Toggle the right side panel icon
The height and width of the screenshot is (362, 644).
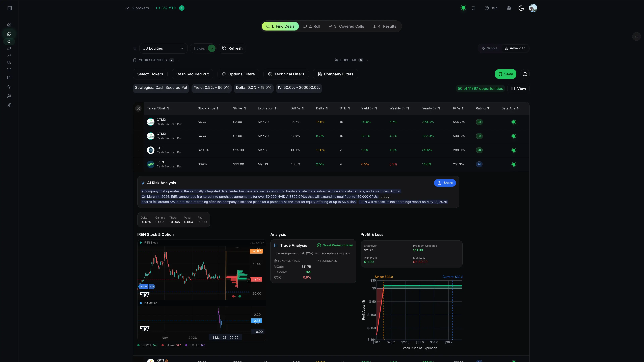pos(636,37)
